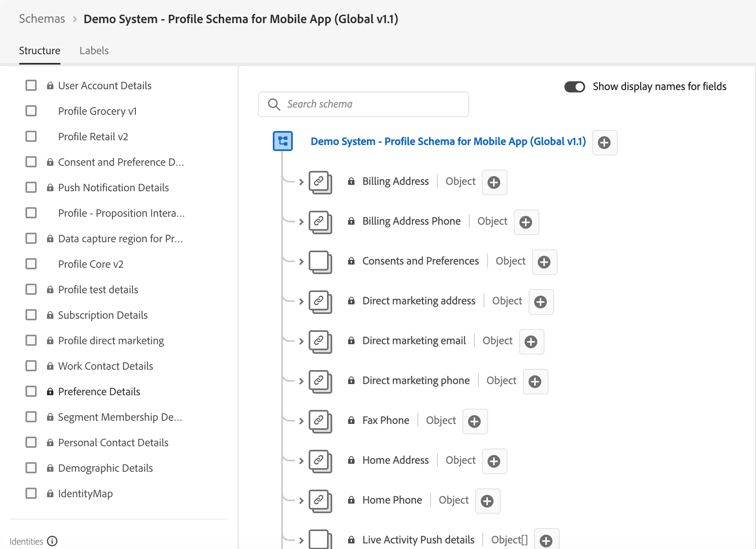Click linked object icon for Fax Phone
Viewport: 756px width, 549px height.
[x=320, y=422]
